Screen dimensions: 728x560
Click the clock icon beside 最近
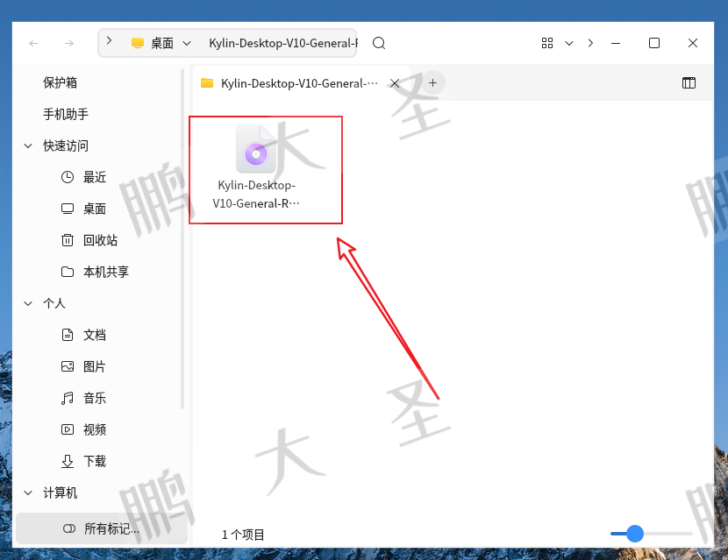tap(68, 177)
